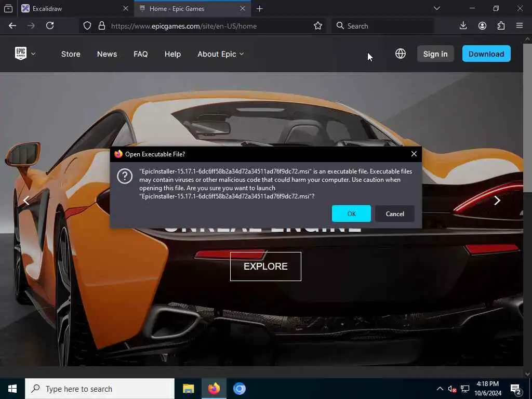Open the Firefox downloads panel
The image size is (532, 399).
[463, 26]
